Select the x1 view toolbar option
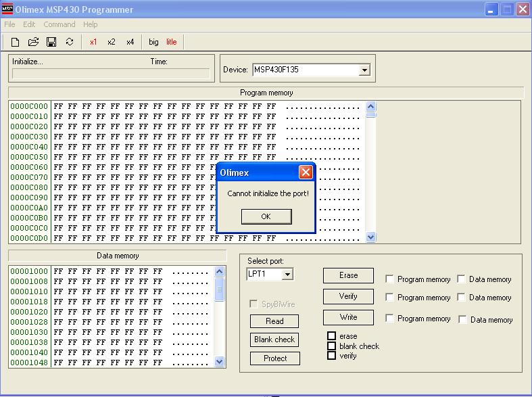This screenshot has width=532, height=397. (x=93, y=42)
